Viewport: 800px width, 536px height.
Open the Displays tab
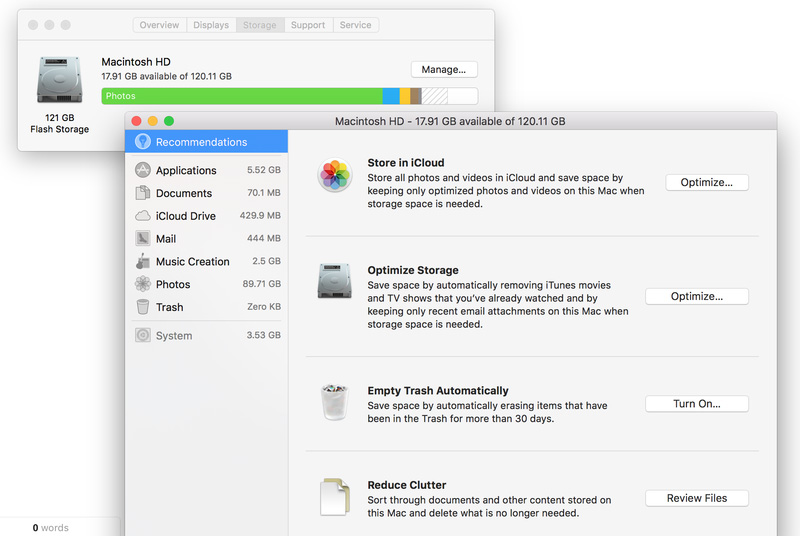pyautogui.click(x=211, y=25)
